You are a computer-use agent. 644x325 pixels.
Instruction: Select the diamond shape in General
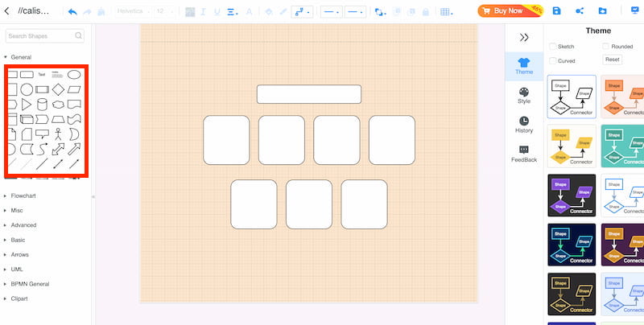click(58, 89)
